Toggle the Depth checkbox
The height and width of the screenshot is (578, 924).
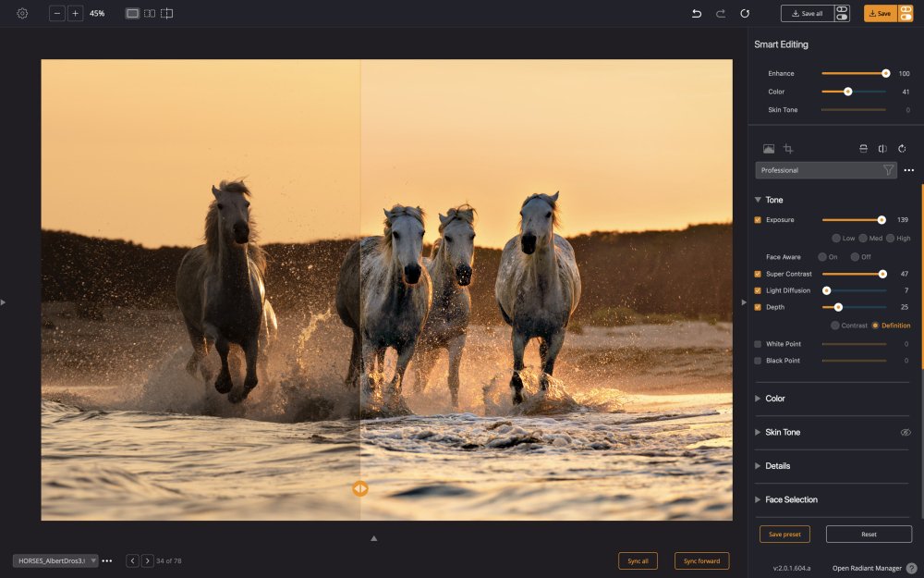pos(758,307)
